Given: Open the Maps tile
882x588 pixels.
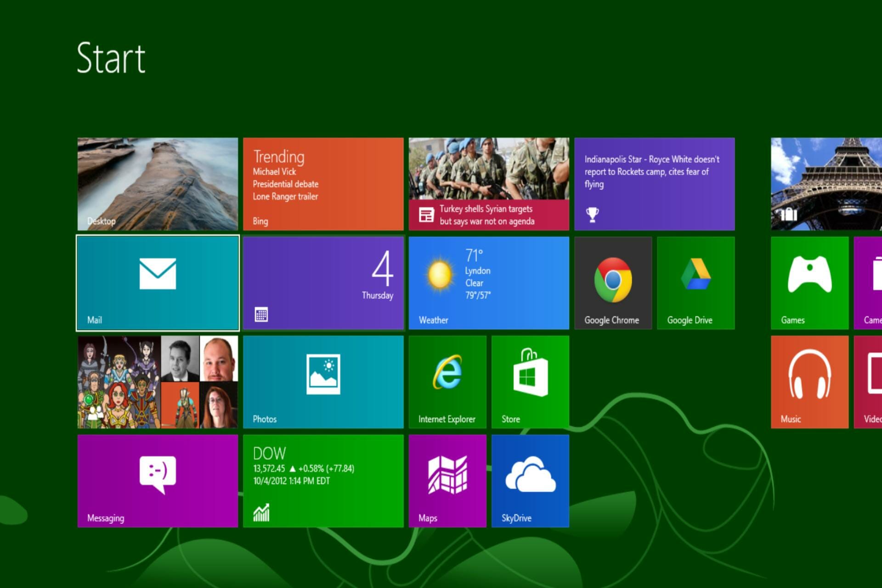Looking at the screenshot, I should pyautogui.click(x=447, y=481).
